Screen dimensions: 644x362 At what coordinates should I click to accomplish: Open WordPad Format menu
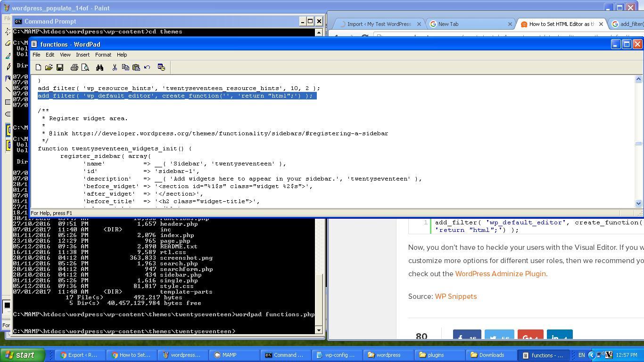coord(103,55)
